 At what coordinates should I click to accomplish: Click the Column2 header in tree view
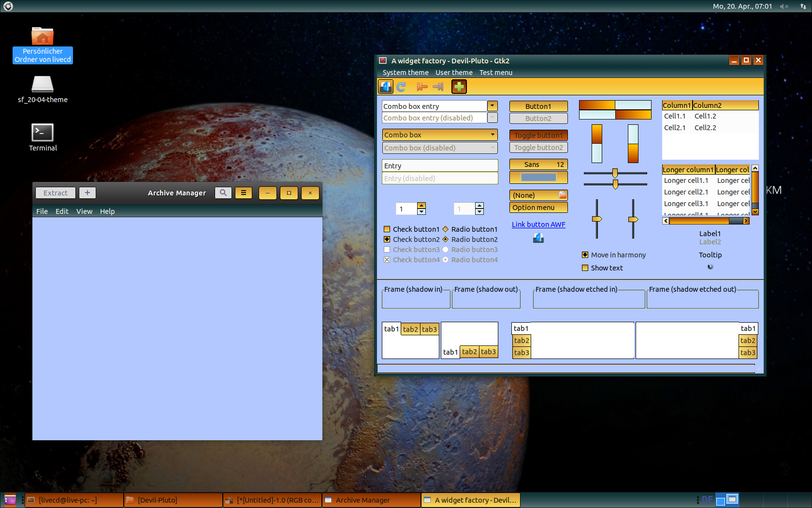[725, 105]
